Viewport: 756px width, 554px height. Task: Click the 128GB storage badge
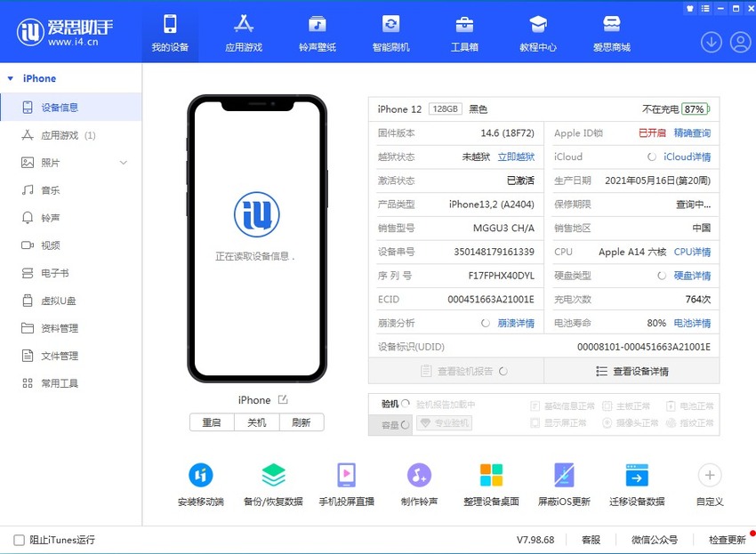tap(445, 109)
